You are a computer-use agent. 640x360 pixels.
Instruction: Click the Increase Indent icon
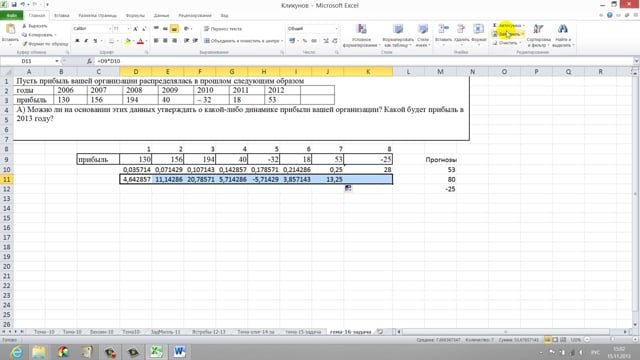point(195,41)
